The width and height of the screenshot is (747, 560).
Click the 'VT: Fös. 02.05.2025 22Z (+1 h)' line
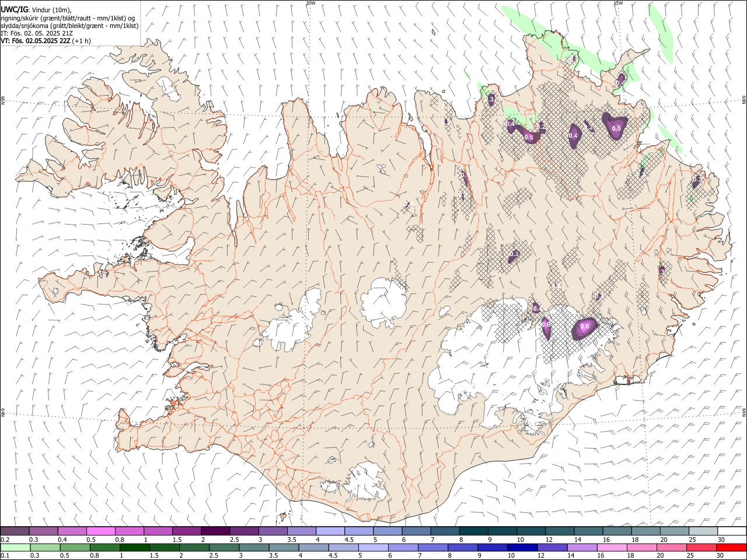46,41
